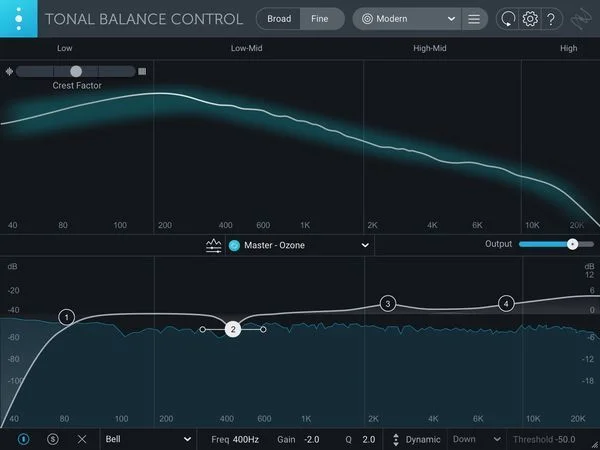Toggle the band enable power button
This screenshot has height=450, width=600.
coord(23,439)
